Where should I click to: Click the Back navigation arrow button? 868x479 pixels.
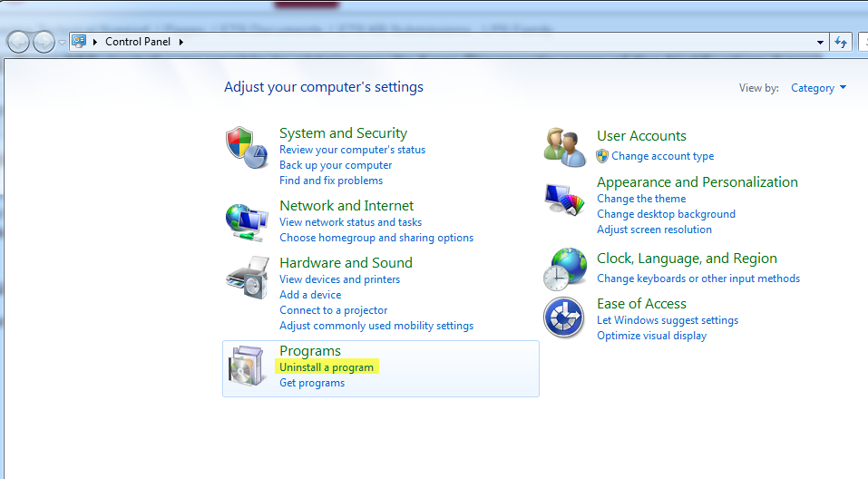18,42
